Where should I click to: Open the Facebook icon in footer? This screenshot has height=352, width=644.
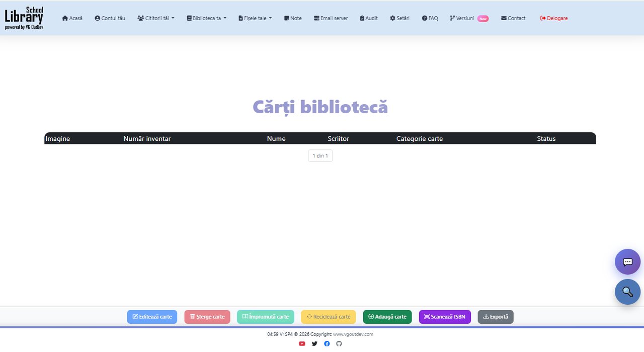pos(327,344)
